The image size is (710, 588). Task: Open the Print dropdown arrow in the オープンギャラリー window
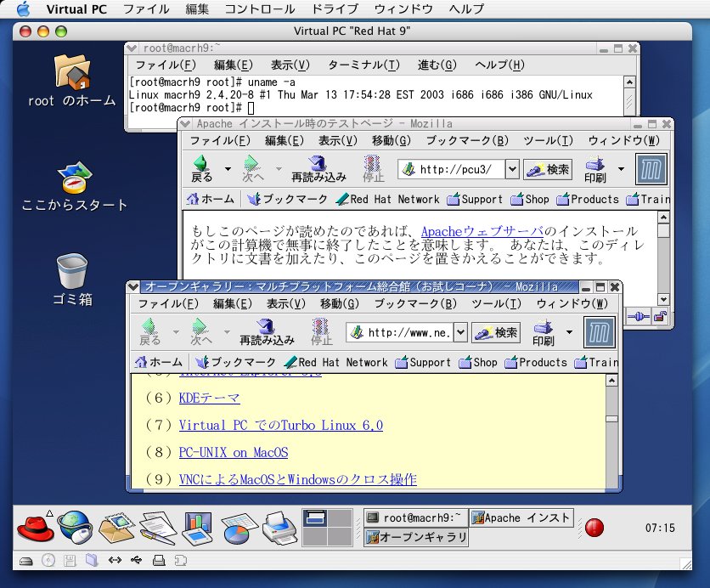[569, 332]
